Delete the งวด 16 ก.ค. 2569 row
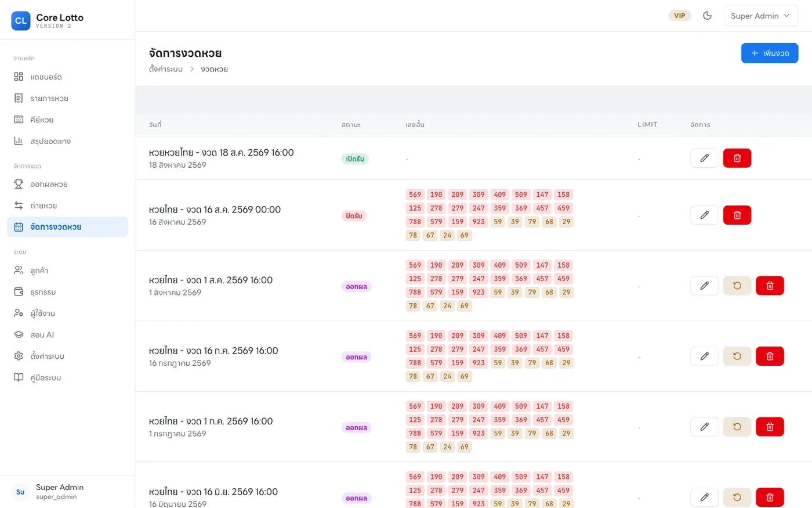 (770, 356)
